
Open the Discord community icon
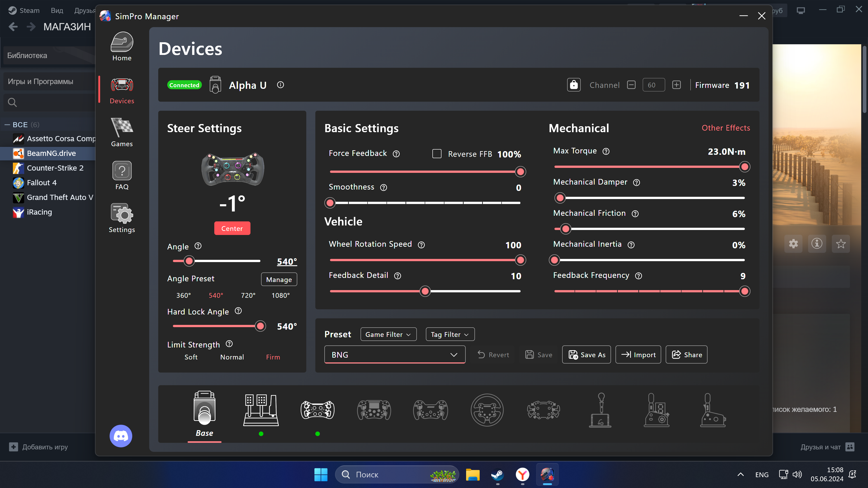click(121, 436)
